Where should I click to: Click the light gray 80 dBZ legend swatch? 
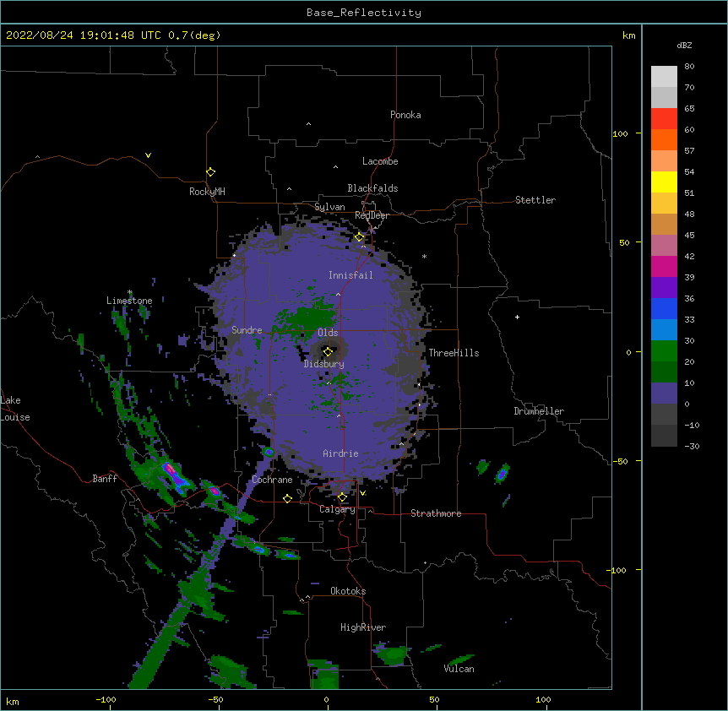[664, 77]
